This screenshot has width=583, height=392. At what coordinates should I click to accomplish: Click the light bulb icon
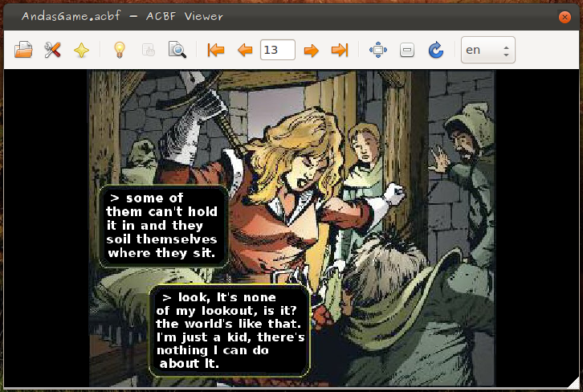120,50
